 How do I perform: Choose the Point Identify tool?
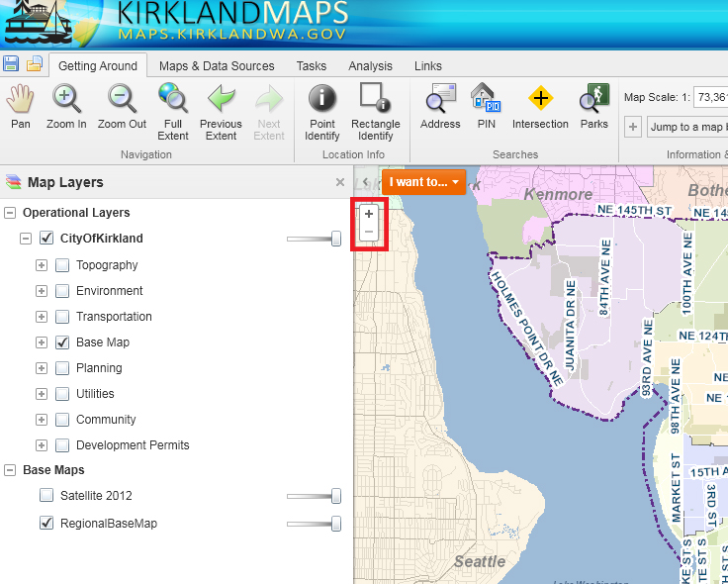[x=322, y=106]
